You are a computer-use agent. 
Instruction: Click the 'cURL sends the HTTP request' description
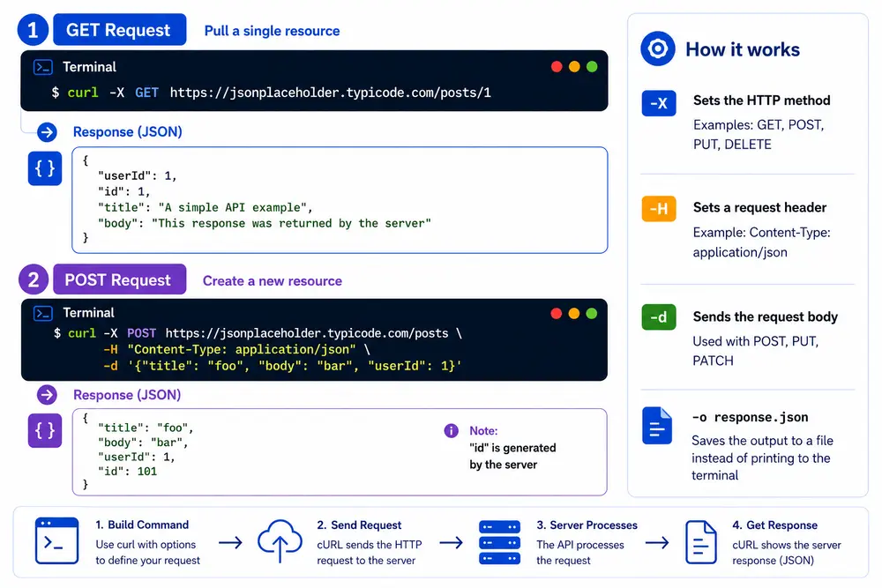369,553
